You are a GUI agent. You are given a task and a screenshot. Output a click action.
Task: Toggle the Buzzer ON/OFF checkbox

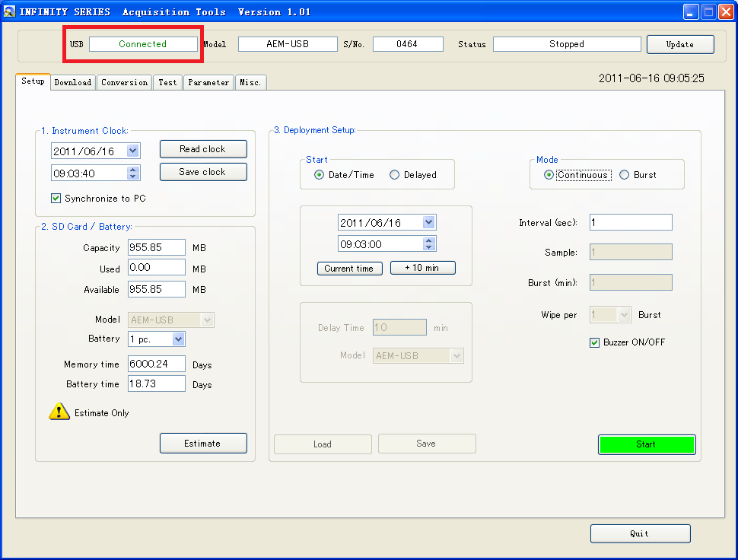coord(595,342)
